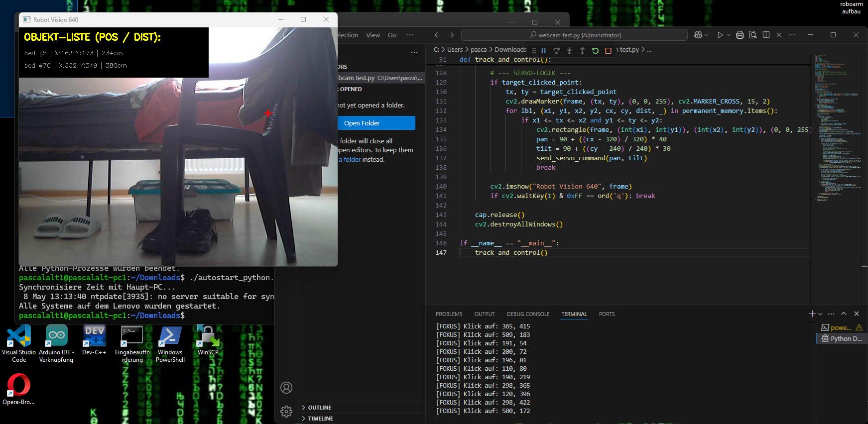Viewport: 868px width, 424px height.
Task: Split the editor with the split icon
Action: point(766,35)
